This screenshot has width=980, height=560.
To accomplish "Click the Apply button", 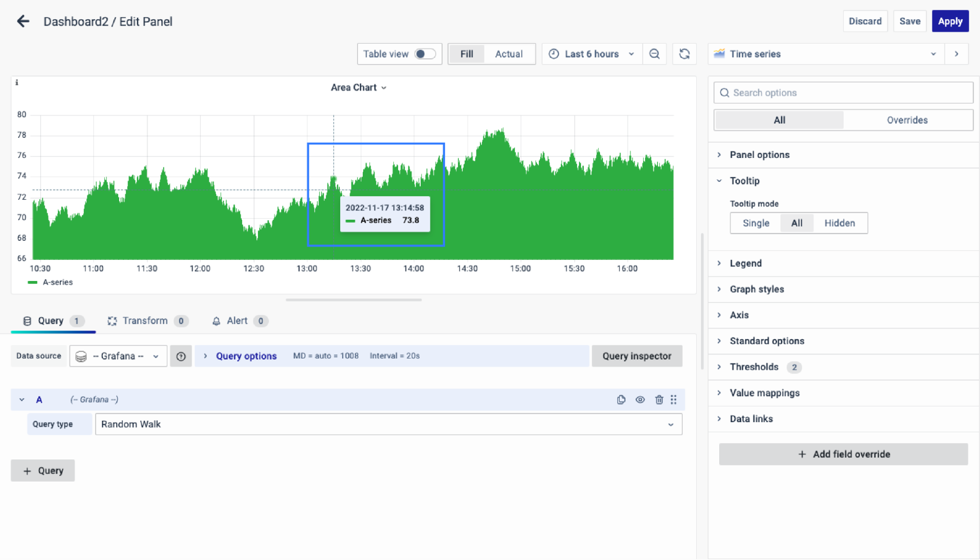I will click(x=950, y=21).
